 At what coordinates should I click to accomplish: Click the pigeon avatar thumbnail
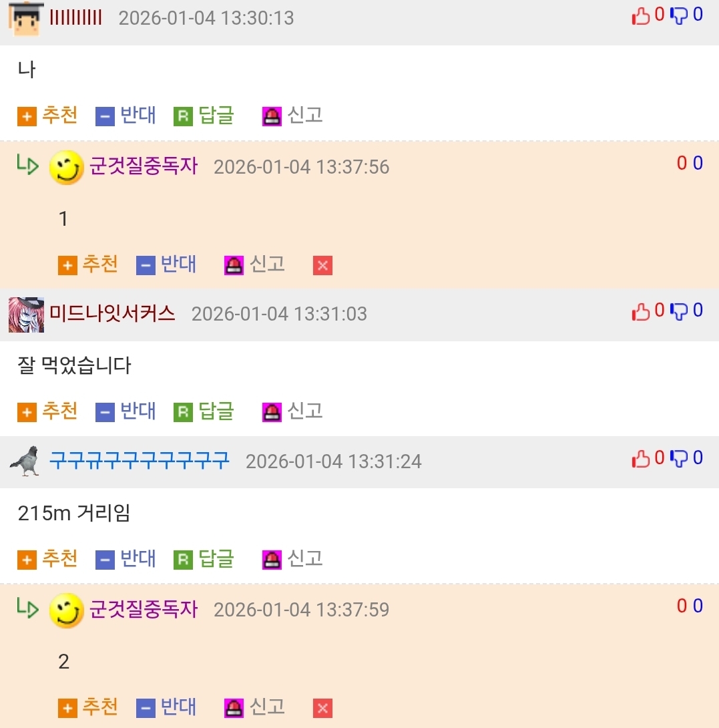(25, 461)
